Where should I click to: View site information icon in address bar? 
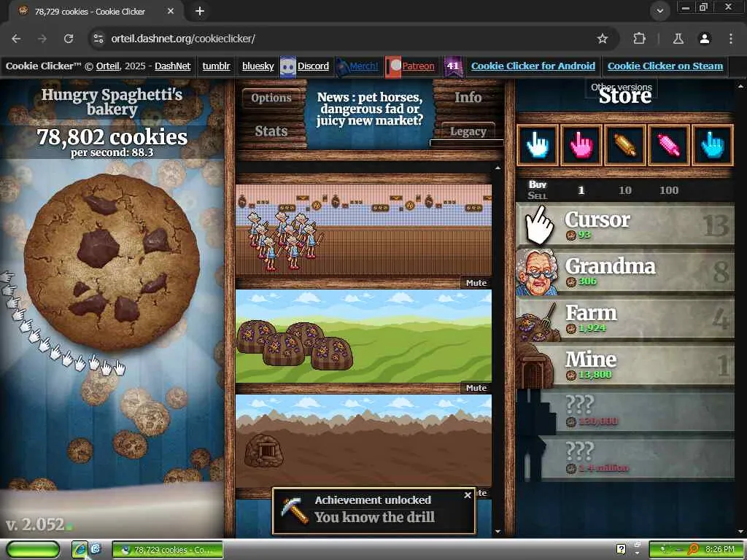pyautogui.click(x=98, y=39)
